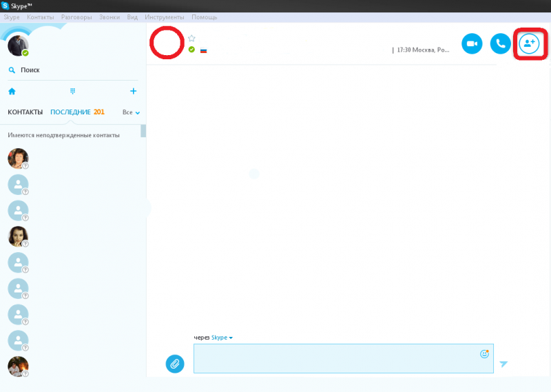Click 'Имеются неподтвержденные контакты' notice
The width and height of the screenshot is (551, 392).
[63, 135]
